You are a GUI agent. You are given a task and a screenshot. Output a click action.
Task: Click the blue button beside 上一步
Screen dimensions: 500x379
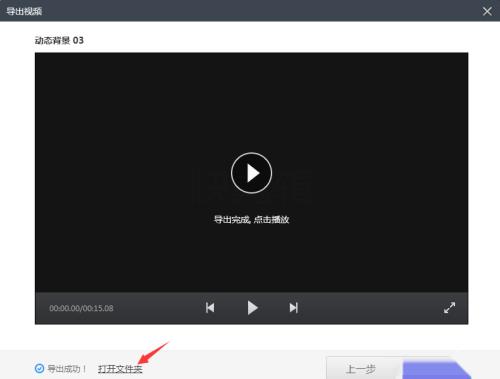tap(435, 369)
